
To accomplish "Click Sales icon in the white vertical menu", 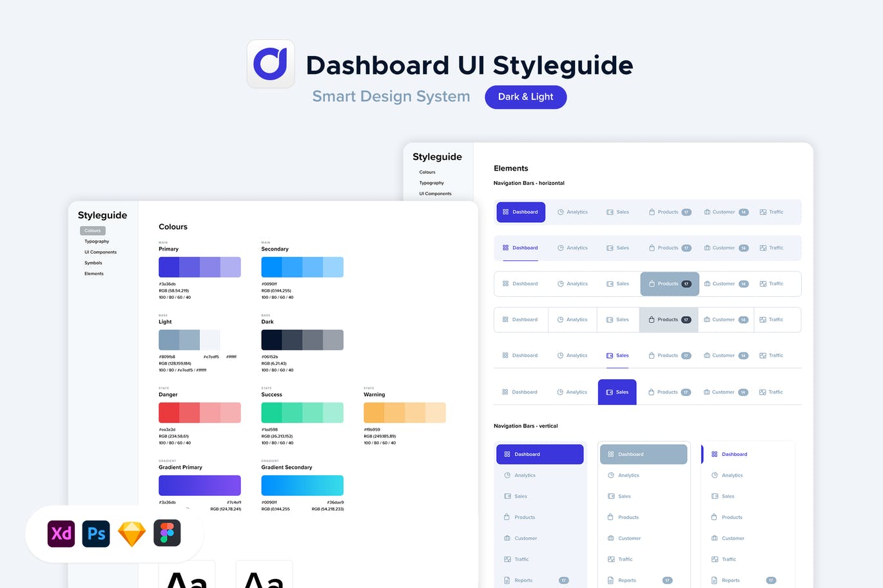I will point(714,496).
